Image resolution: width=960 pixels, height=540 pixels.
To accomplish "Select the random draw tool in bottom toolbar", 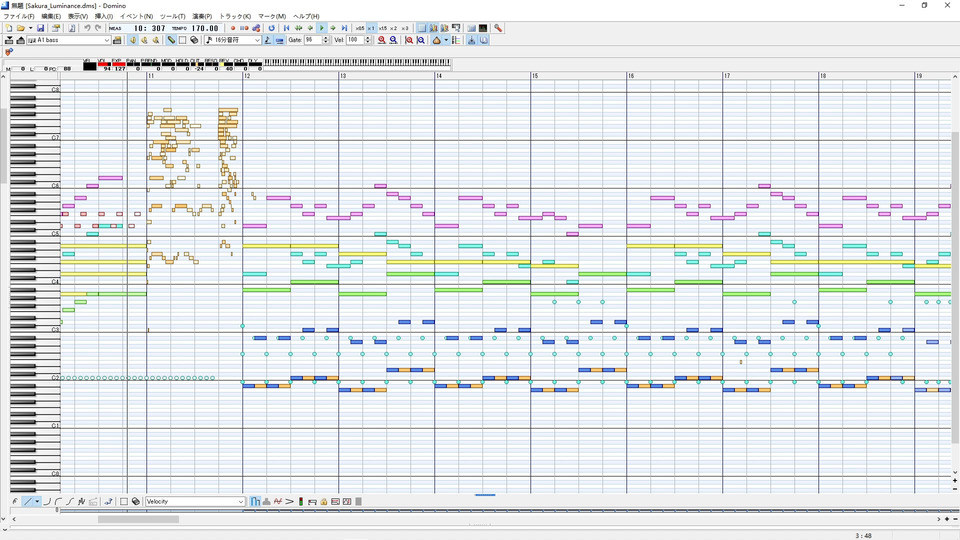I will coord(81,501).
